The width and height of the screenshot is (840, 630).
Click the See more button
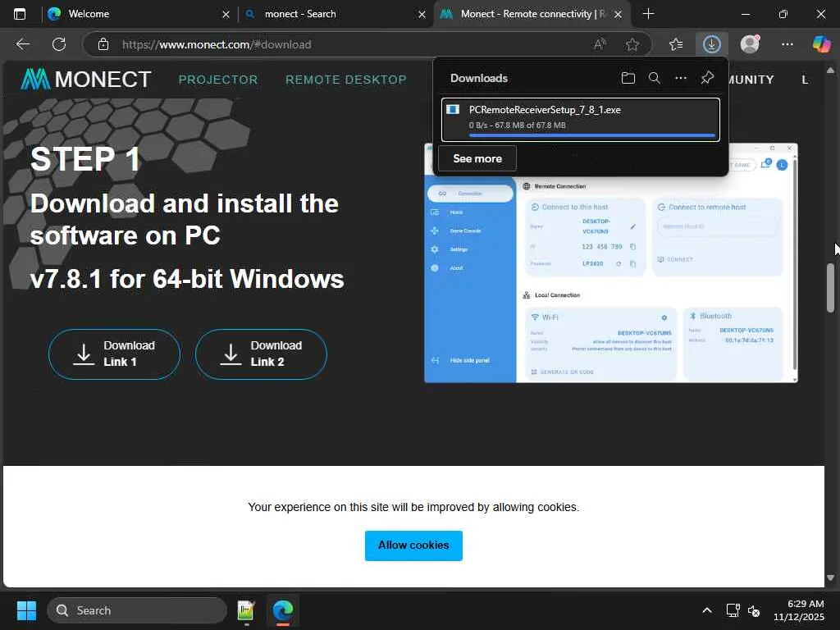tap(477, 158)
